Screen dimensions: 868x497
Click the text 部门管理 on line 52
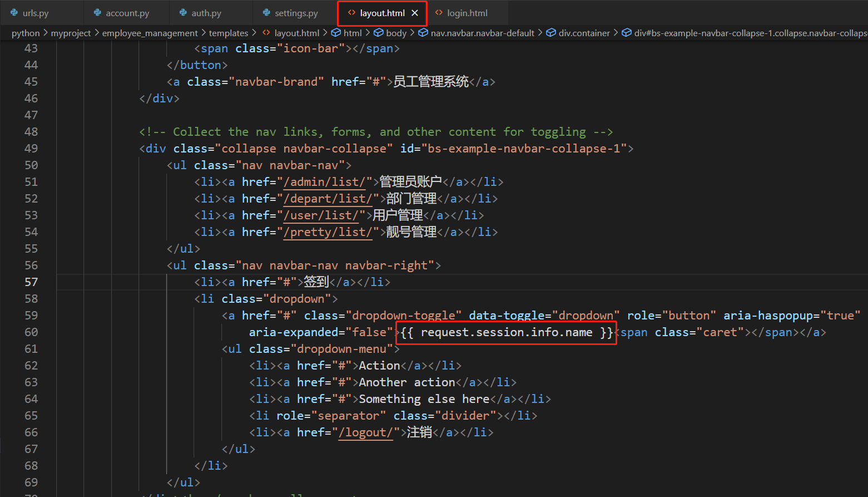point(411,199)
